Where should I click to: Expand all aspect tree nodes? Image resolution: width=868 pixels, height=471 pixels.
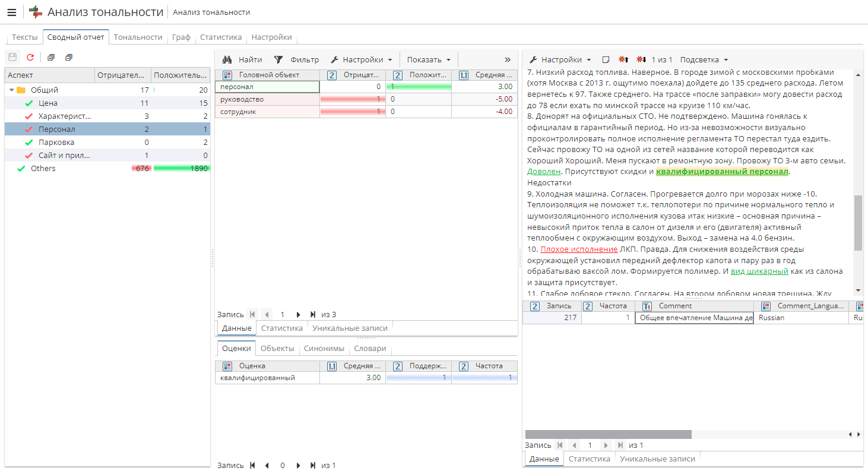(x=51, y=58)
